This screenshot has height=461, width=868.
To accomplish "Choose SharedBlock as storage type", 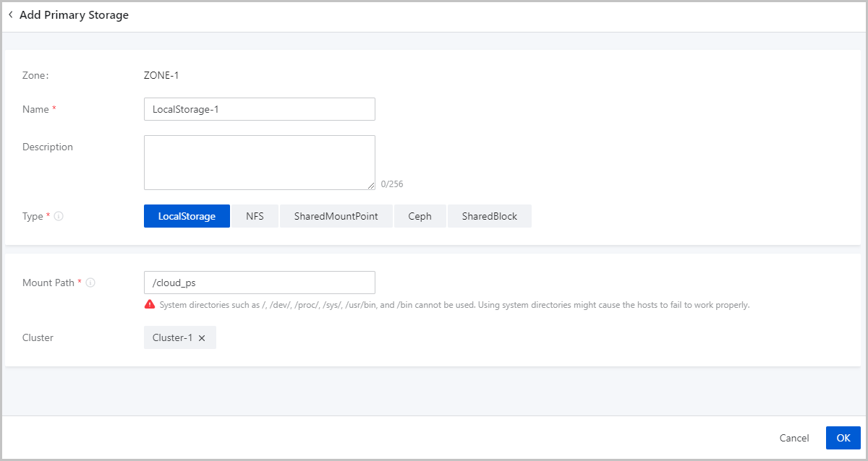I will (x=490, y=216).
